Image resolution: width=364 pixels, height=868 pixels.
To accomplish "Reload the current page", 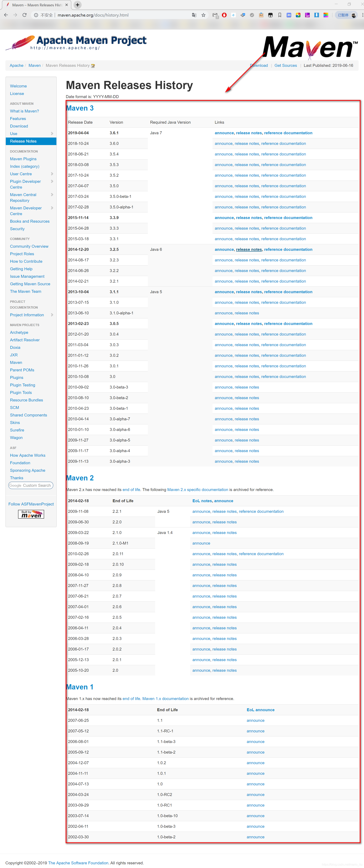I will point(24,15).
